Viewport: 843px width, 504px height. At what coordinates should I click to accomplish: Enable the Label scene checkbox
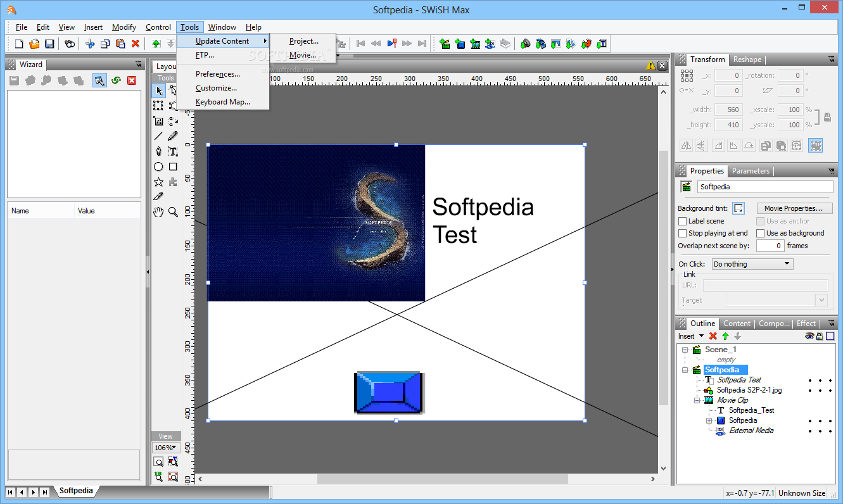(682, 221)
